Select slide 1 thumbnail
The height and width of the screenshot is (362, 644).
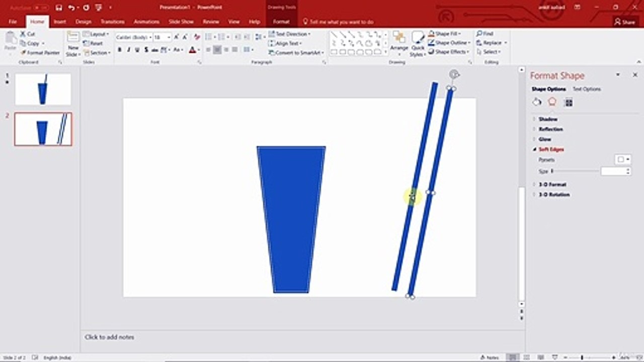coord(43,89)
